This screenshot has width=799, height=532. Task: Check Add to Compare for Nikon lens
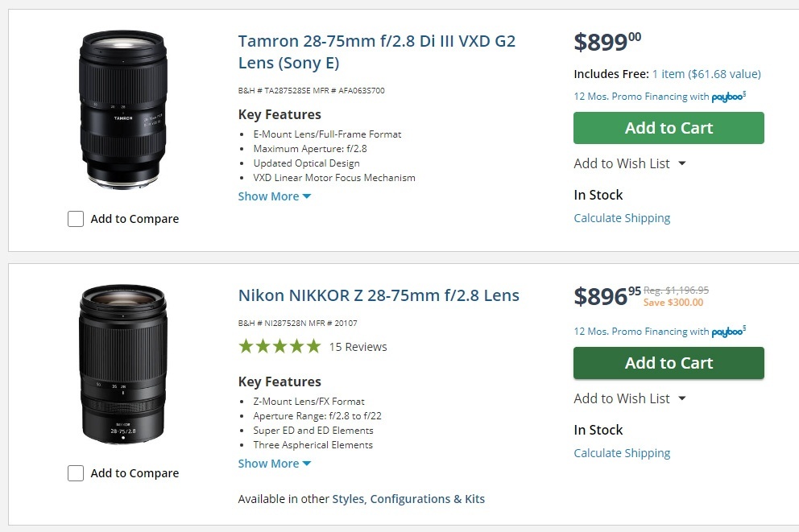[76, 473]
